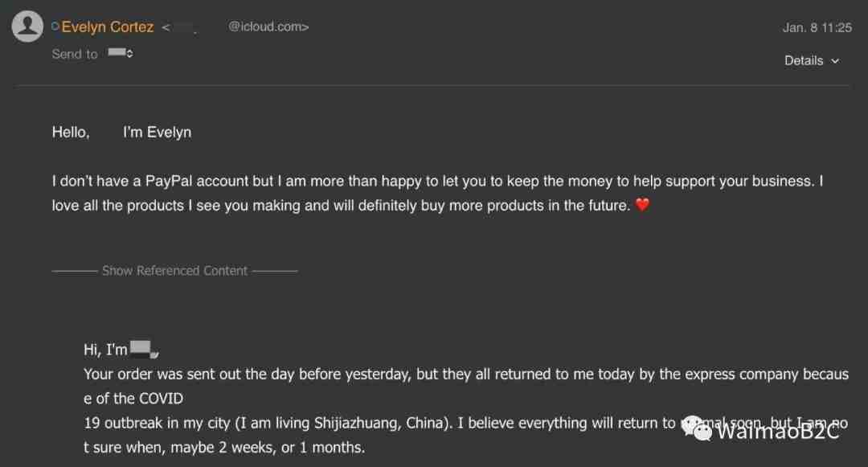The image size is (868, 467).
Task: Open the Details label text
Action: pos(804,60)
